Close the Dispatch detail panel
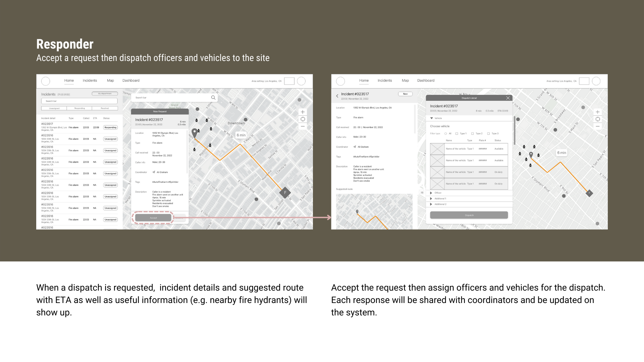The height and width of the screenshot is (362, 644). pos(508,98)
